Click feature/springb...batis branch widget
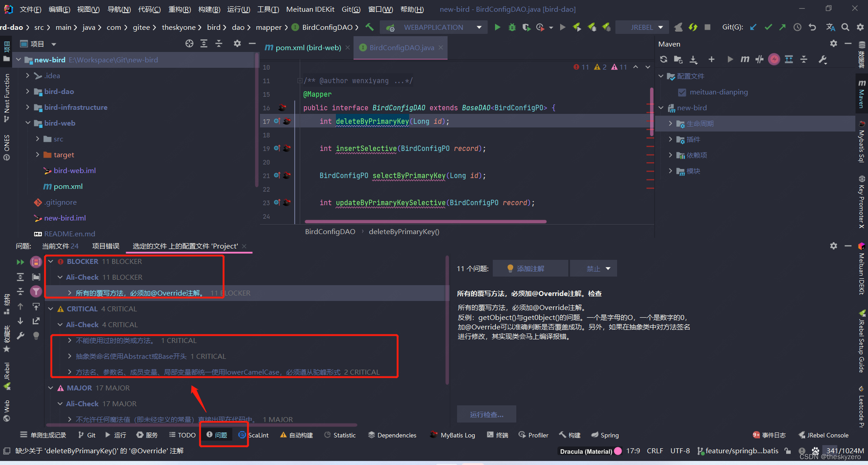The image size is (868, 465). tap(738, 451)
